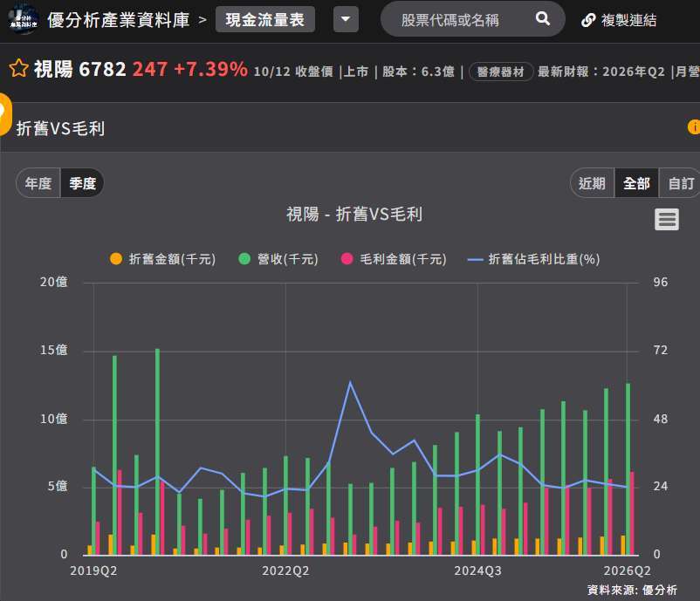Open 優分析產業資料庫 home link
Image resolution: width=700 pixels, height=601 pixels.
119,20
